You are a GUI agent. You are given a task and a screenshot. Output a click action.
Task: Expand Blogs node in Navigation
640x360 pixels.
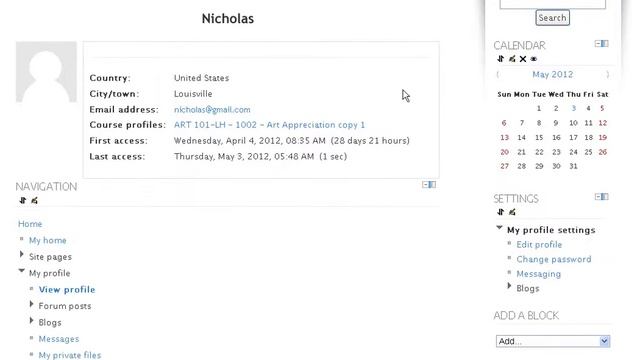click(x=31, y=320)
